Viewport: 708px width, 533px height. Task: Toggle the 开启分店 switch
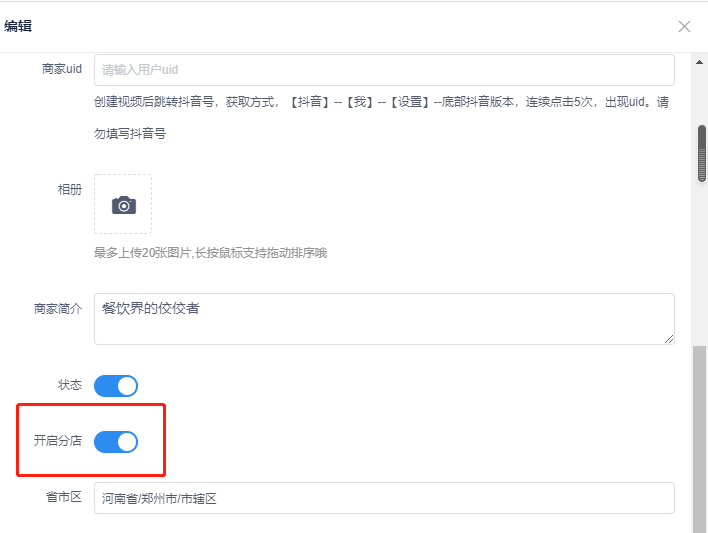point(116,441)
